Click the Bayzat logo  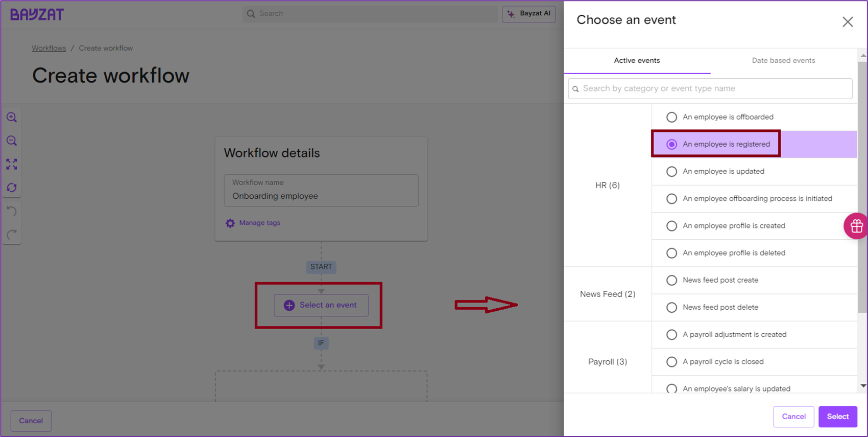(x=37, y=14)
